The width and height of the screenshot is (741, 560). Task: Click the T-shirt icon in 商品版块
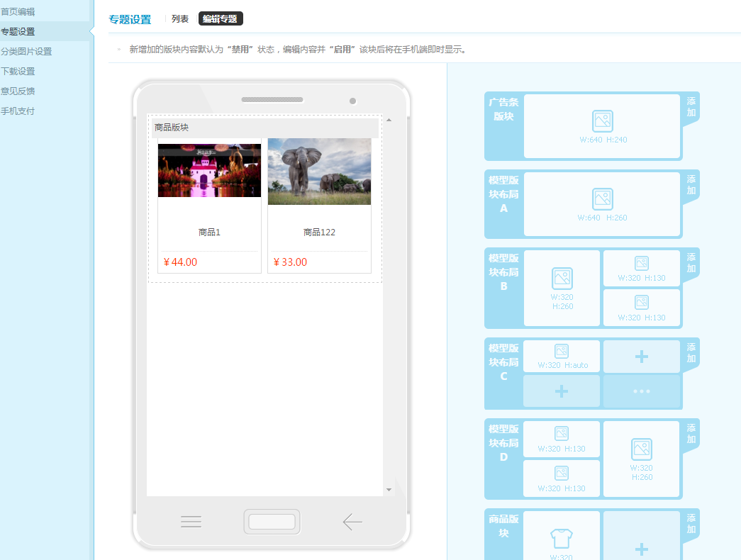(x=562, y=539)
